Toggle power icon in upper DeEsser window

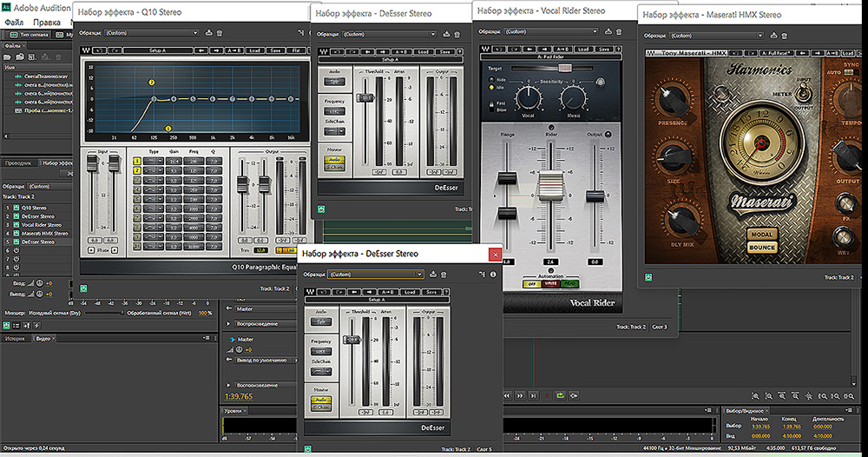(321, 209)
